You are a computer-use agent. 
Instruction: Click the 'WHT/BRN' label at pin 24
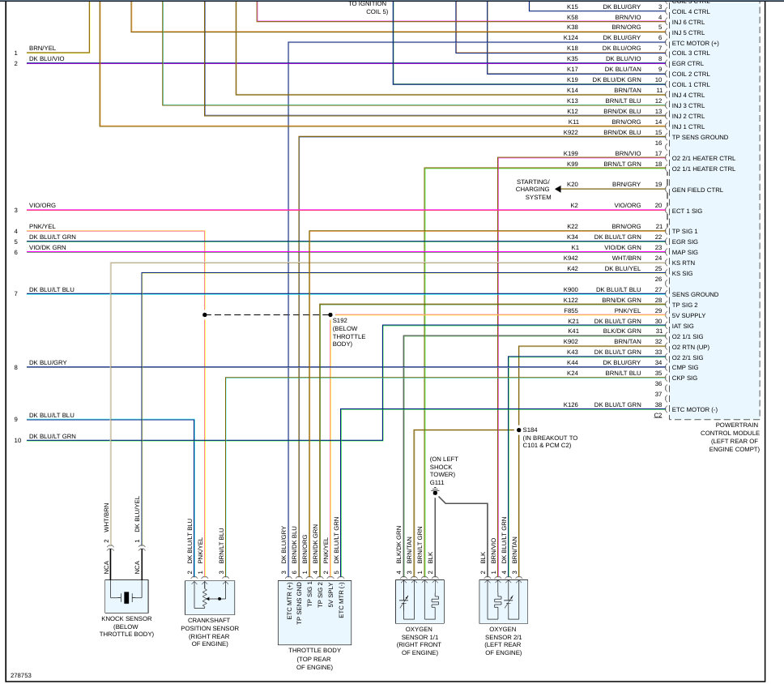coord(627,258)
